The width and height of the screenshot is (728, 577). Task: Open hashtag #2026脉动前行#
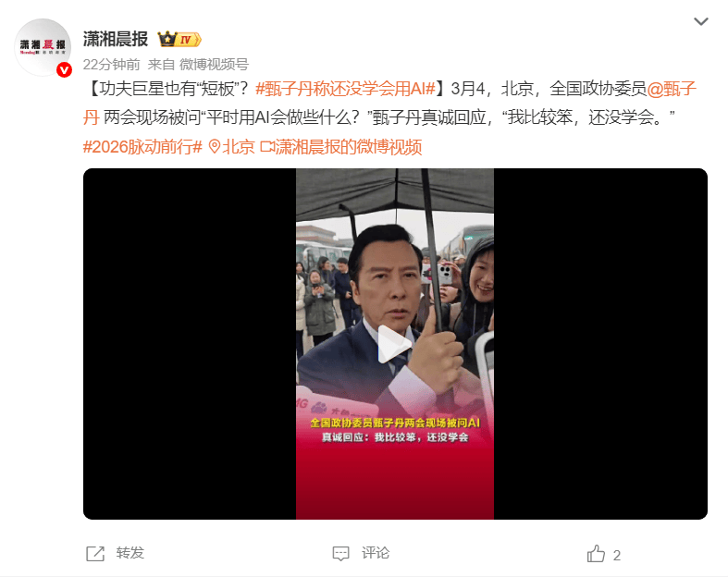tap(142, 147)
